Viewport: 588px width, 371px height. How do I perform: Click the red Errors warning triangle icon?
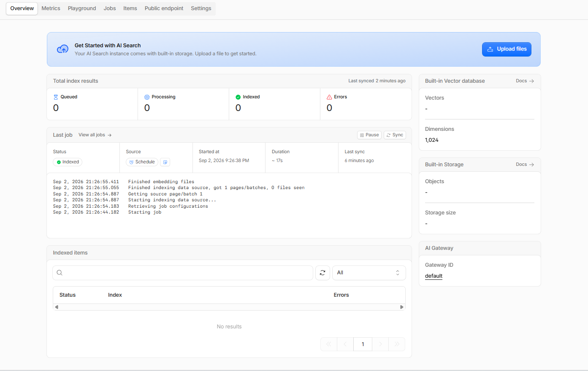(329, 97)
